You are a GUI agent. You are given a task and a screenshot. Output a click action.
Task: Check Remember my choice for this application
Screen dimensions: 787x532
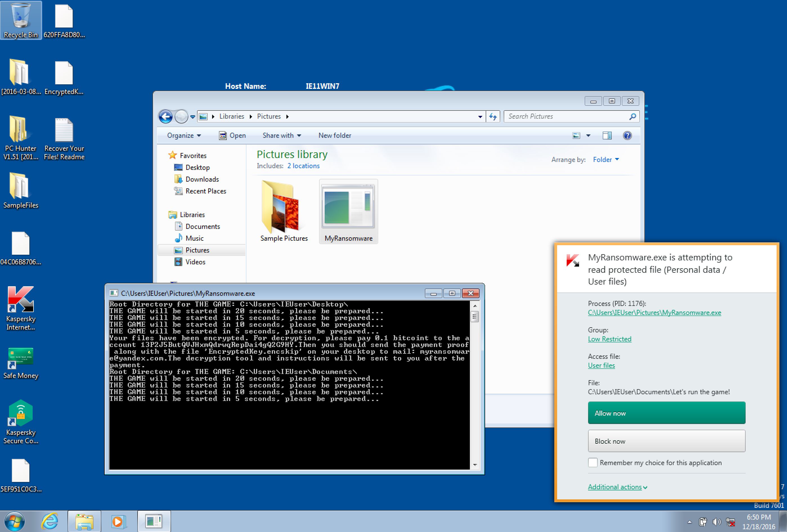[593, 463]
